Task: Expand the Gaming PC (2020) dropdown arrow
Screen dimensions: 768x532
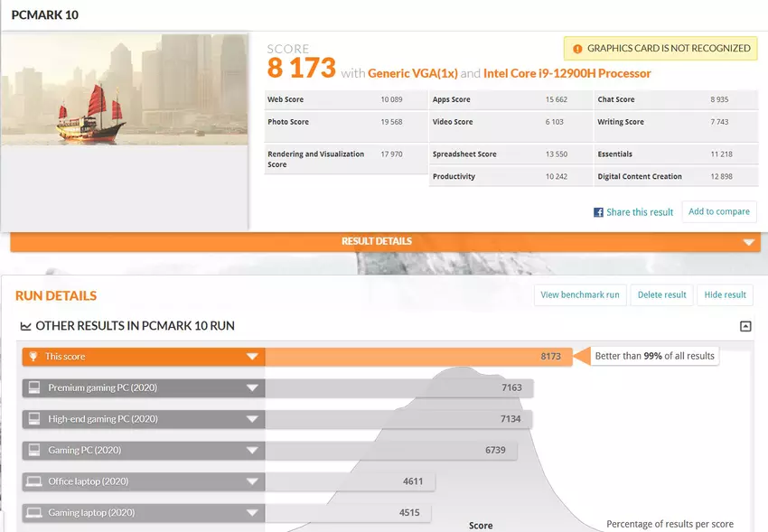Action: [252, 451]
